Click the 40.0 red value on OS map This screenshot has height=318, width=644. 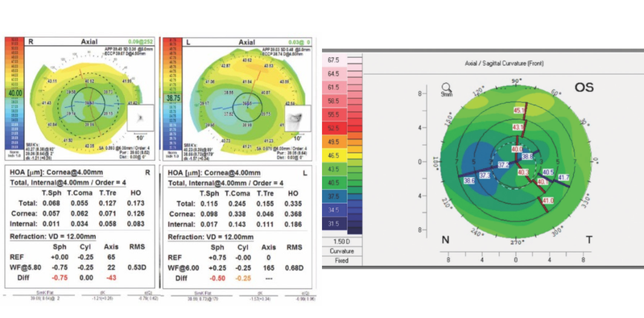pyautogui.click(x=516, y=149)
